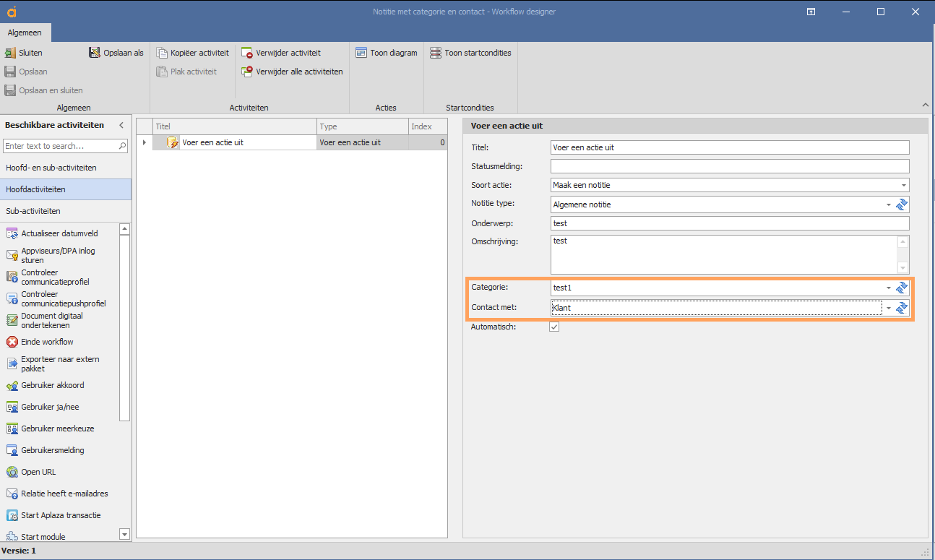Click the Plak activiteit button
Screen dimensions: 935x560
[186, 72]
